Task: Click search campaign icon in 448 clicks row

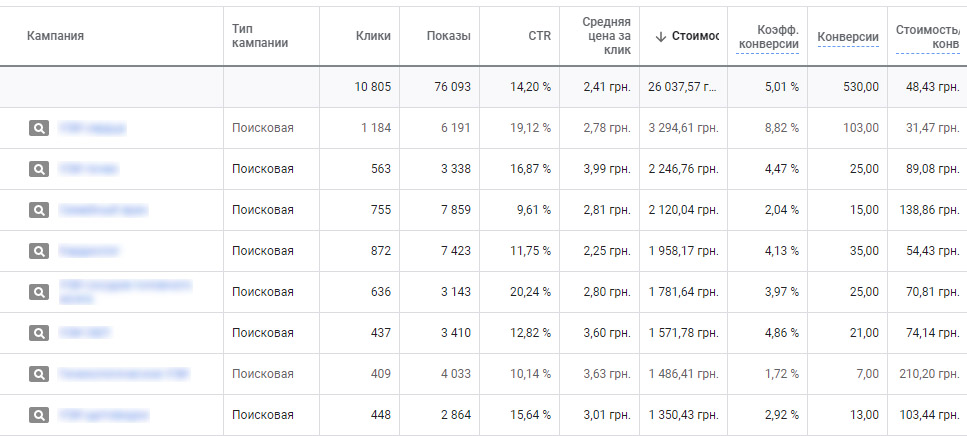Action: pos(39,415)
